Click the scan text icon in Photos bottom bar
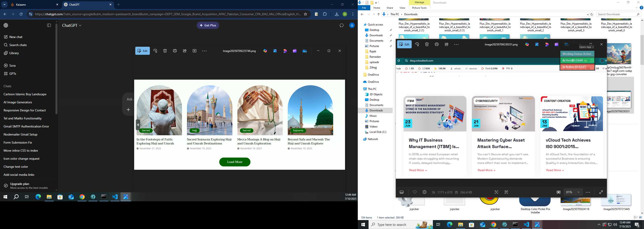Screen dimensions: 644x229 [x=506, y=192]
